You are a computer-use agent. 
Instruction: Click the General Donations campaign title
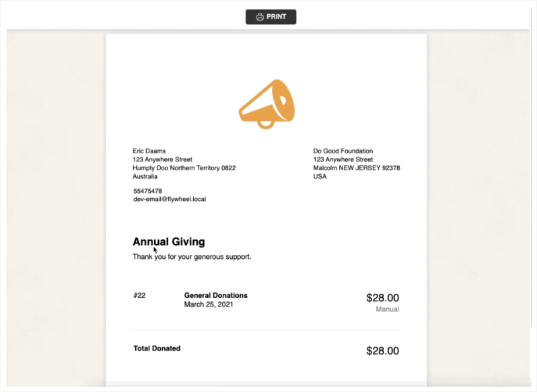216,295
